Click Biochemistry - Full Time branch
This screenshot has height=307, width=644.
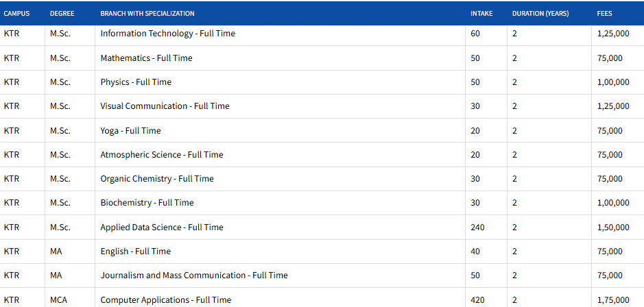(147, 203)
